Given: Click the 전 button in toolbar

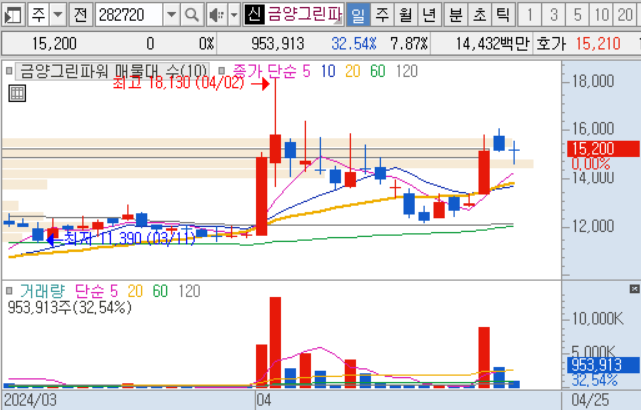Looking at the screenshot, I should tap(80, 15).
